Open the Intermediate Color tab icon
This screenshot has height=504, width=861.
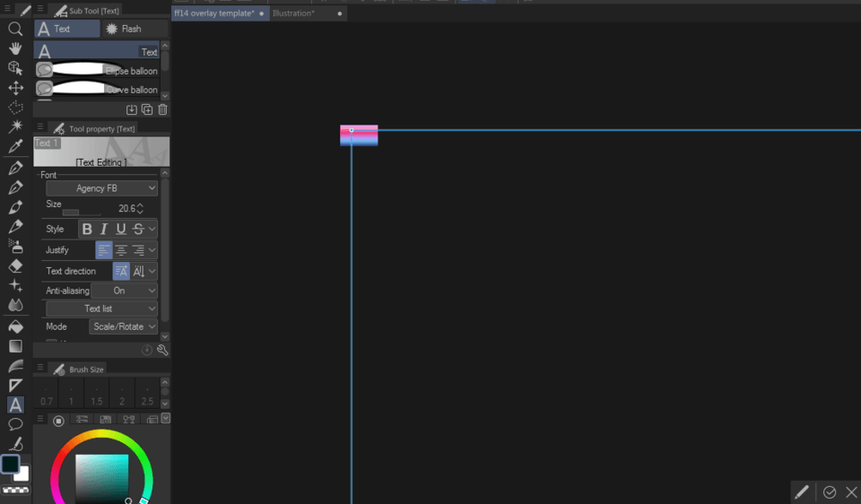(x=129, y=420)
